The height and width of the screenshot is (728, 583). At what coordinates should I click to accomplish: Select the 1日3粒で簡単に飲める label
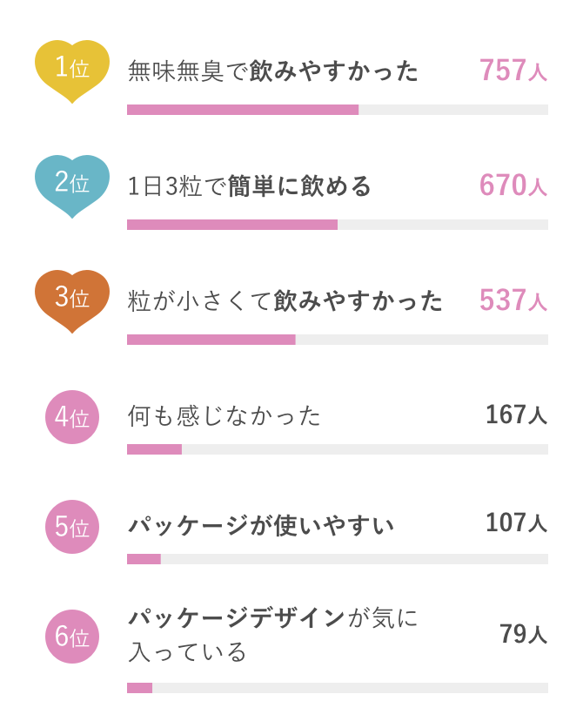pos(250,186)
